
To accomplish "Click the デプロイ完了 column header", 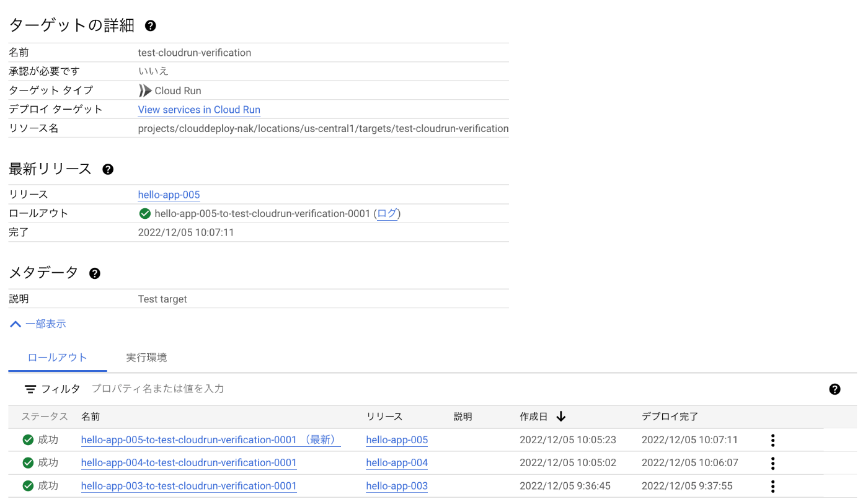I will 670,417.
